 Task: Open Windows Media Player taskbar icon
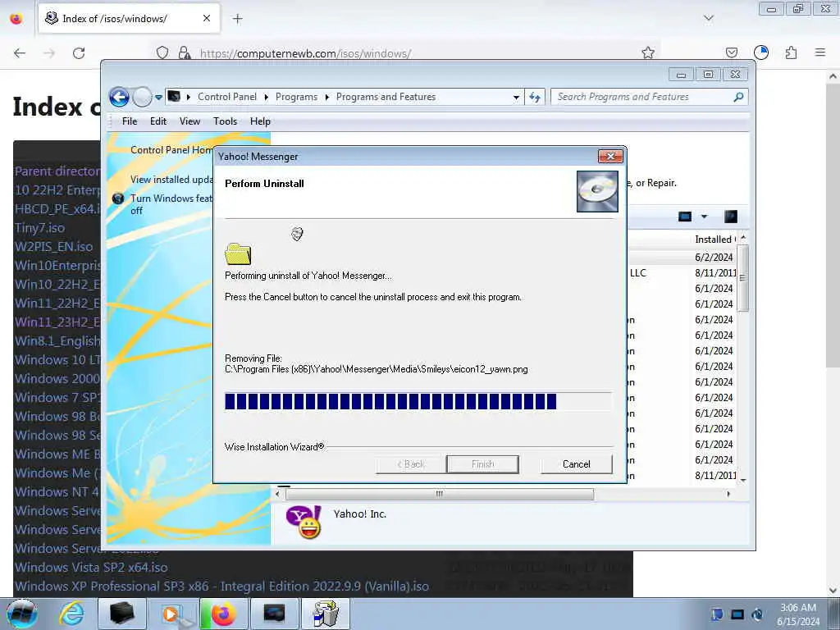pos(174,614)
